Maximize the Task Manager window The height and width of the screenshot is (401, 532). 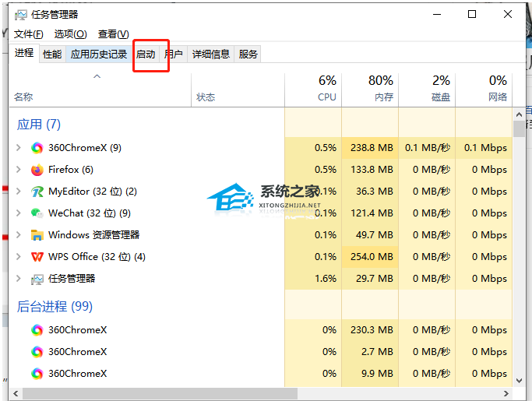(472, 14)
